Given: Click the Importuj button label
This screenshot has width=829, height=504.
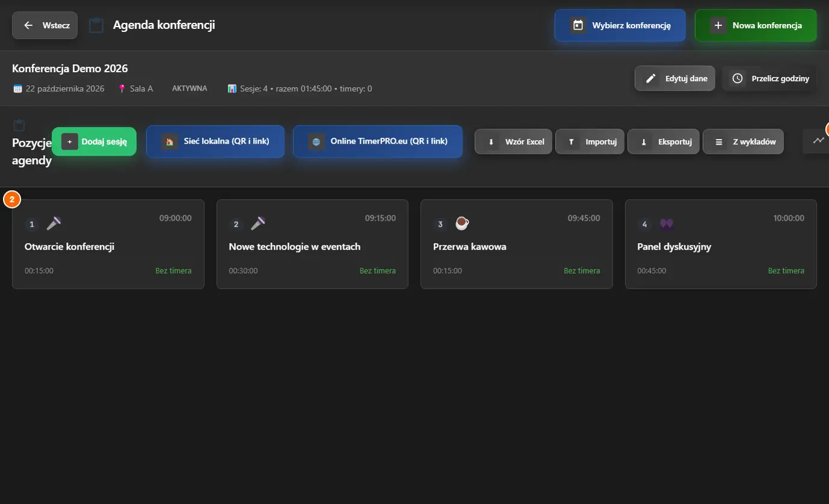Looking at the screenshot, I should [x=601, y=142].
